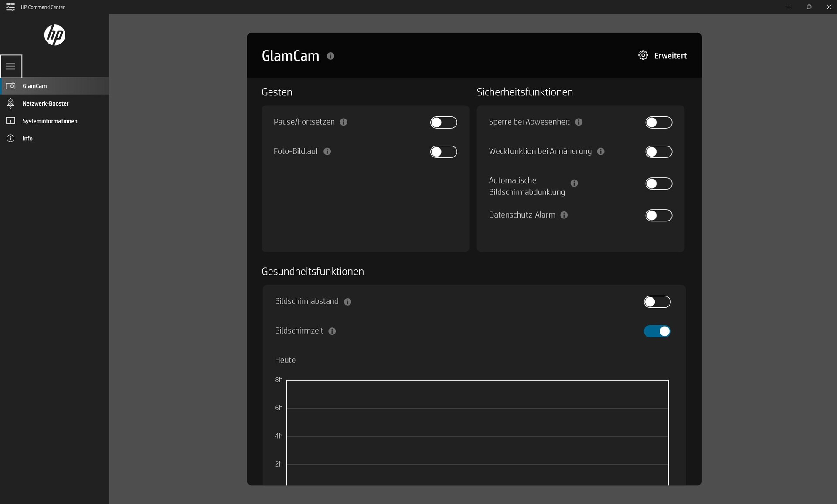This screenshot has height=504, width=837.
Task: Turn on Foto-Bildlauf toggle
Action: tap(443, 152)
